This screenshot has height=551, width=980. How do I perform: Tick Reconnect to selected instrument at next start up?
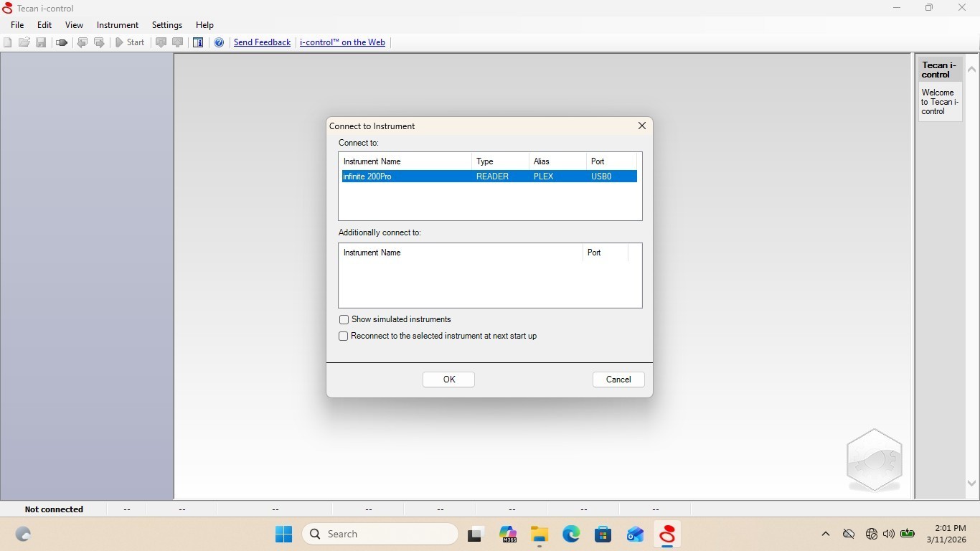tap(344, 336)
